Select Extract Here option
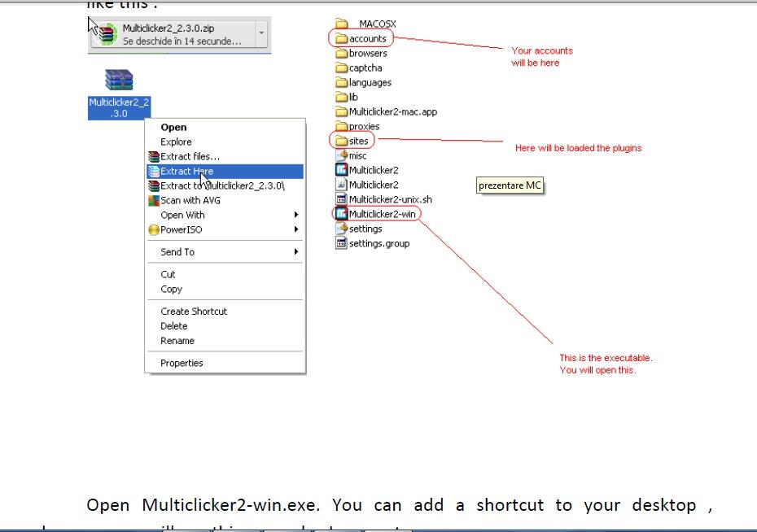757x532 pixels. point(225,171)
